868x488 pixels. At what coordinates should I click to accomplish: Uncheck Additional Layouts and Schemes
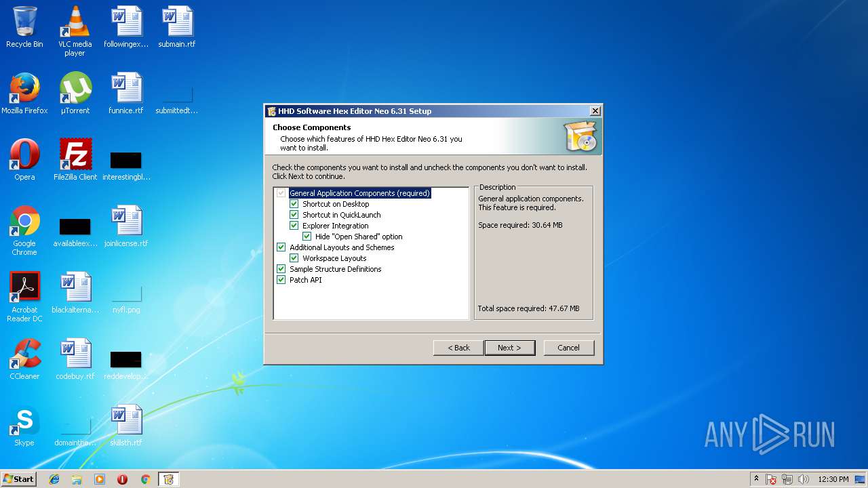[281, 247]
